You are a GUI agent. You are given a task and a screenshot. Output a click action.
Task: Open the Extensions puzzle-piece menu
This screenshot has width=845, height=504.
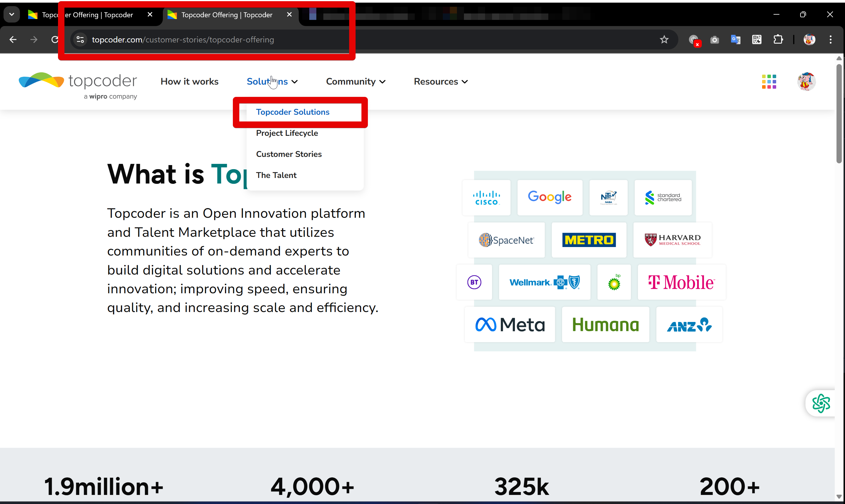coord(778,40)
